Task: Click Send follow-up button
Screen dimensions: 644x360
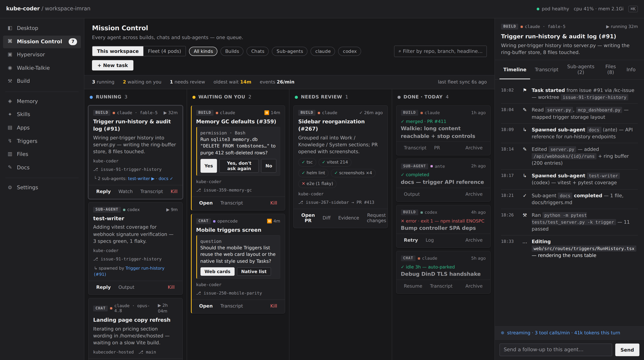Action: [x=627, y=350]
